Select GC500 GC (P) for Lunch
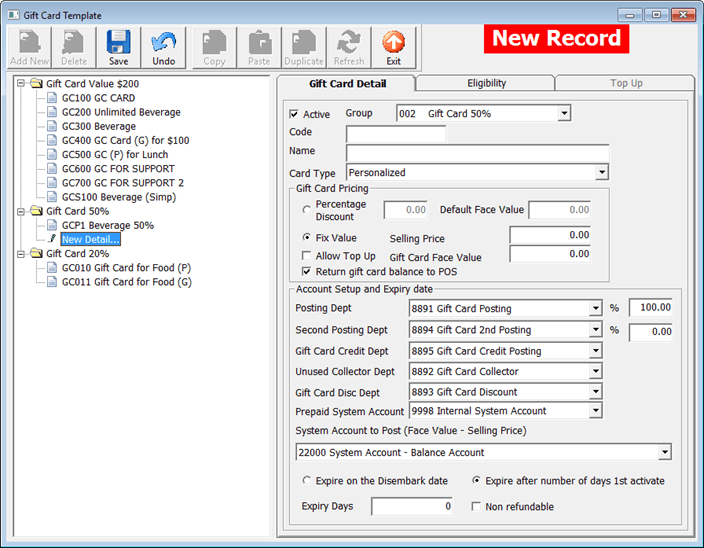The height and width of the screenshot is (548, 704). pyautogui.click(x=115, y=154)
